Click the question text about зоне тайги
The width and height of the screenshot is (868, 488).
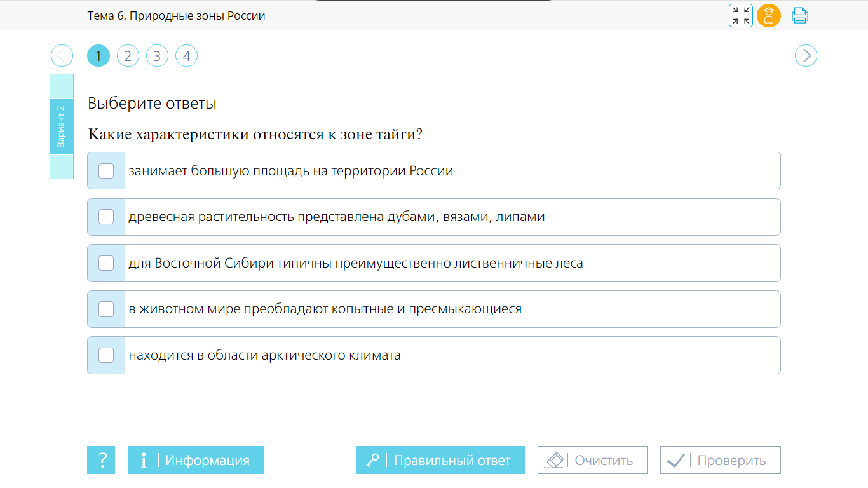tap(255, 135)
